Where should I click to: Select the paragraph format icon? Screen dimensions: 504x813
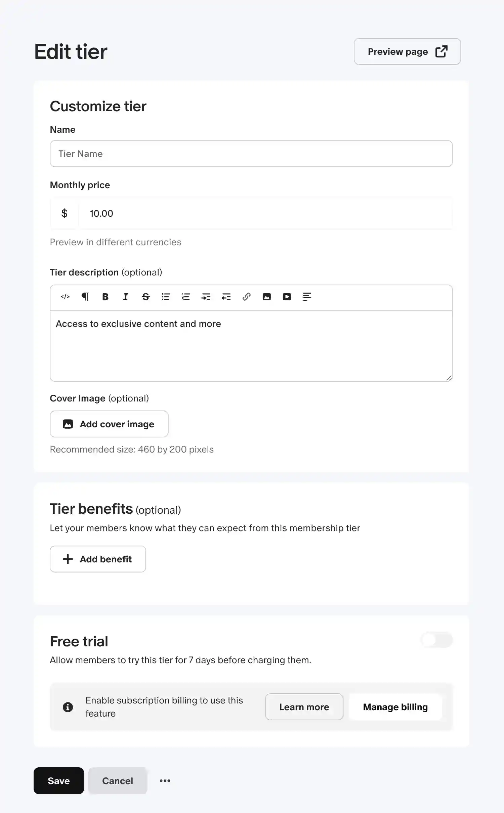[x=85, y=297]
